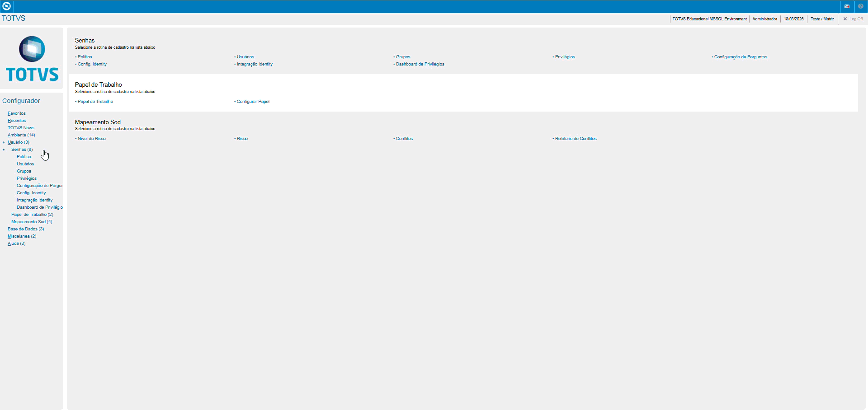Click Teste / Matriz label in header
The width and height of the screenshot is (868, 412).
coord(822,19)
